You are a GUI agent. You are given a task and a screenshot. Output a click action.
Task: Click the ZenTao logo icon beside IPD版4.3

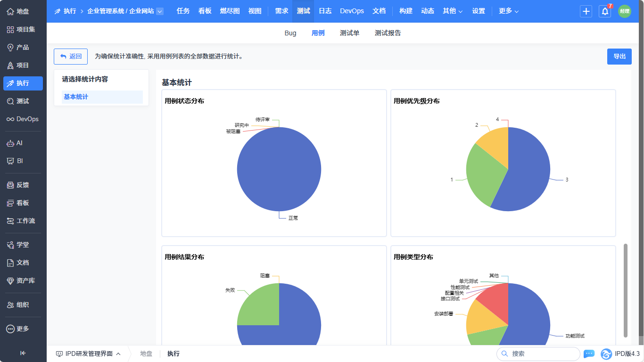(606, 354)
